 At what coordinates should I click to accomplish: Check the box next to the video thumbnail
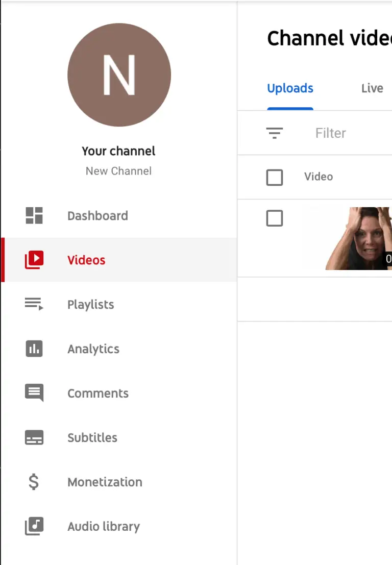pyautogui.click(x=275, y=218)
